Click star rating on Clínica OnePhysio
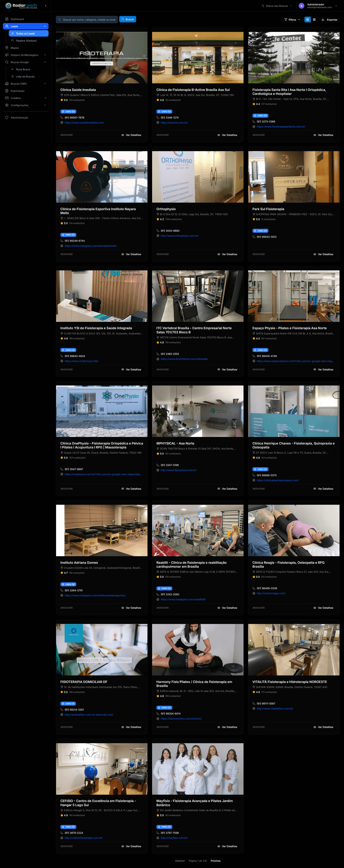Viewport: 344px width, 868px height. point(64,458)
